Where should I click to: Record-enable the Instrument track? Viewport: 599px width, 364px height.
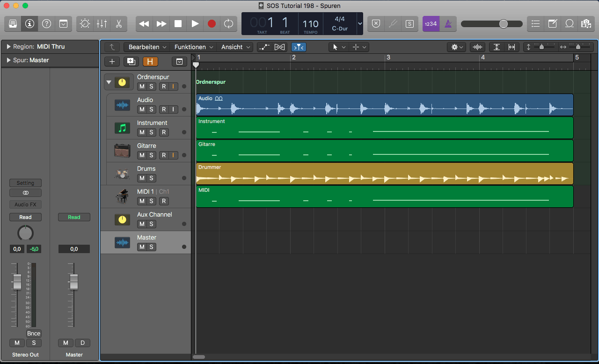coord(164,132)
